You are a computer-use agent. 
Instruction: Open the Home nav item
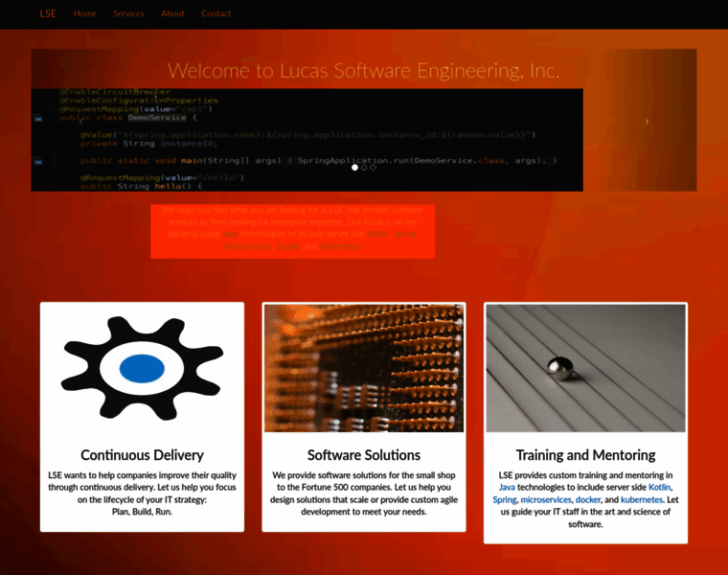pos(85,13)
